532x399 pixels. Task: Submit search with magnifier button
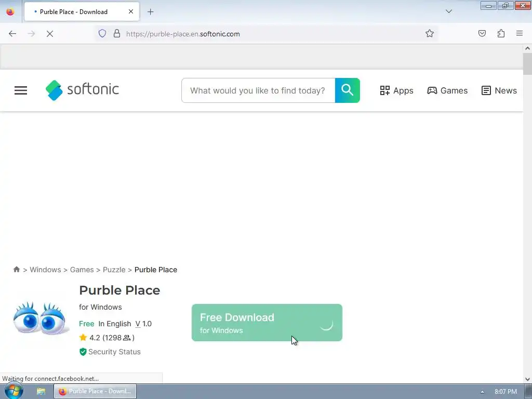coord(348,90)
